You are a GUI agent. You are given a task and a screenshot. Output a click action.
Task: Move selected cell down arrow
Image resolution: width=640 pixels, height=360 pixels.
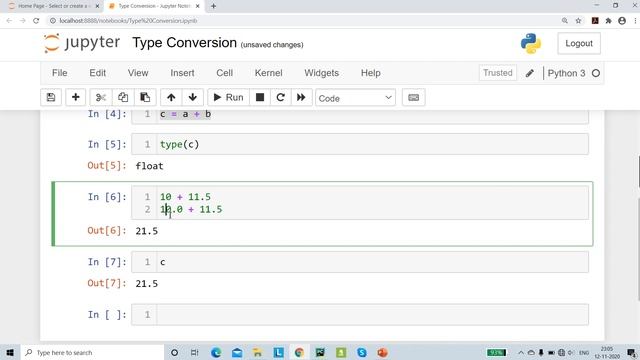[x=193, y=98]
